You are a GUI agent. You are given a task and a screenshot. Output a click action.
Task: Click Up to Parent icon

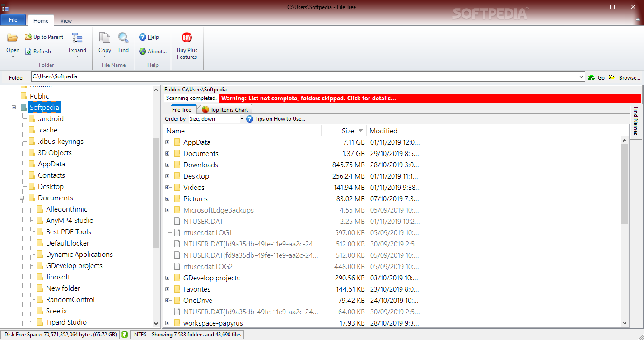28,37
